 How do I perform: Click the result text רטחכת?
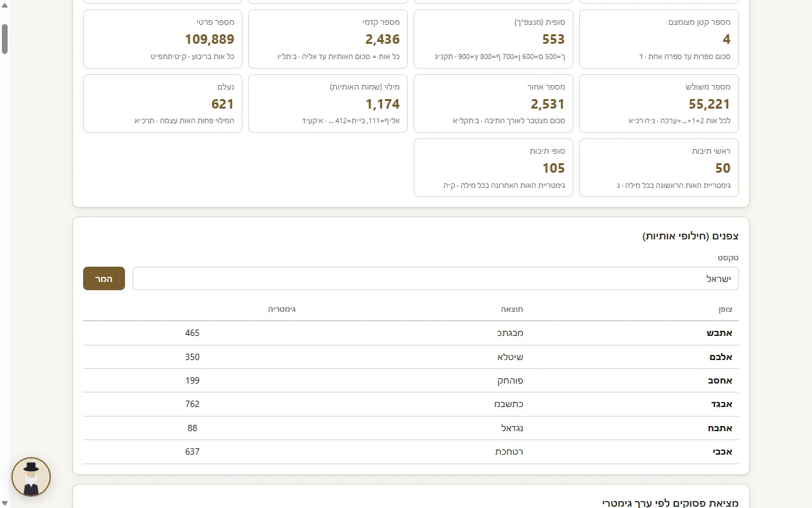pyautogui.click(x=509, y=451)
